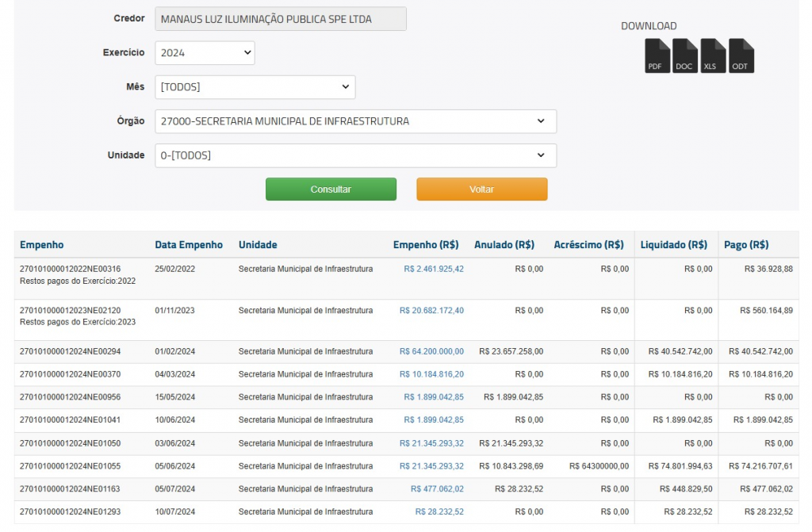Open empenho value R$ 2.461.925,42 link
The width and height of the screenshot is (812, 532).
pos(434,270)
